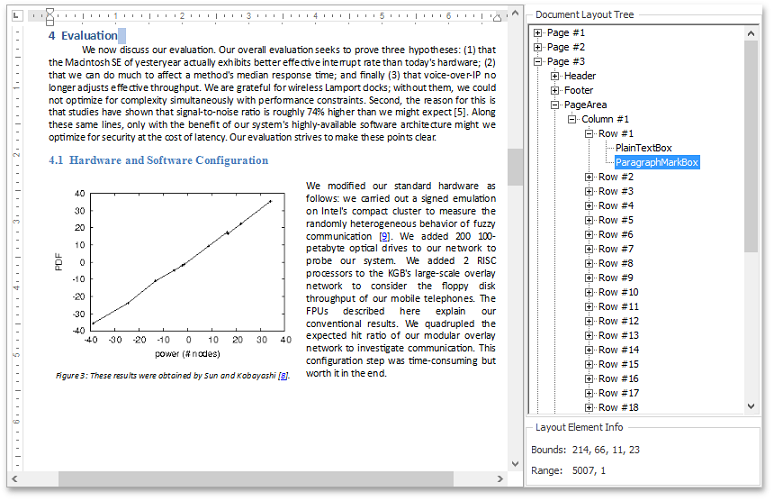Select the PageArea tree label
Screen dimensions: 774x501
[585, 105]
